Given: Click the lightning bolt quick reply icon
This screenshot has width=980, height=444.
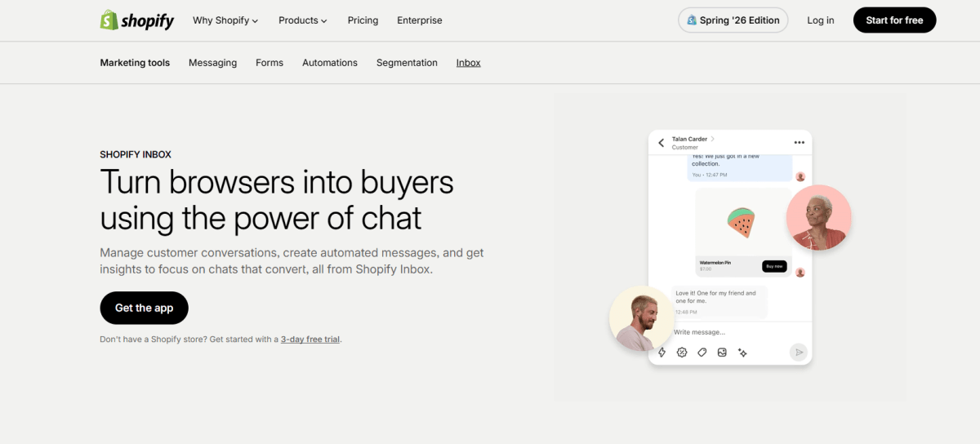Looking at the screenshot, I should 662,353.
